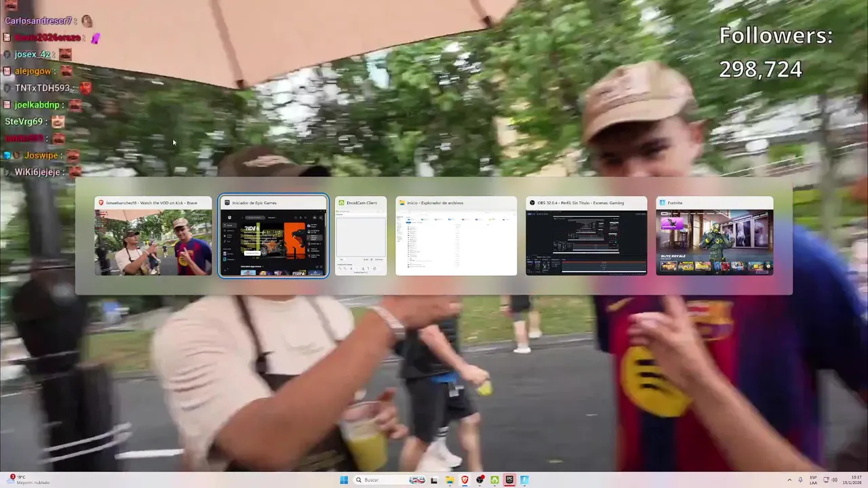Click the Epic Games Launcher taskbar icon
868x488 pixels.
click(510, 480)
